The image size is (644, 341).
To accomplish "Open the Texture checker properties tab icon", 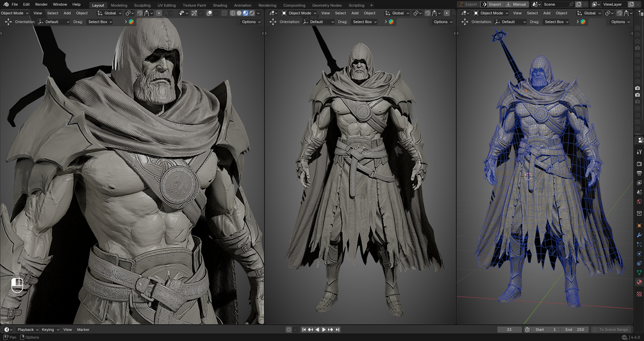I will coord(639,294).
